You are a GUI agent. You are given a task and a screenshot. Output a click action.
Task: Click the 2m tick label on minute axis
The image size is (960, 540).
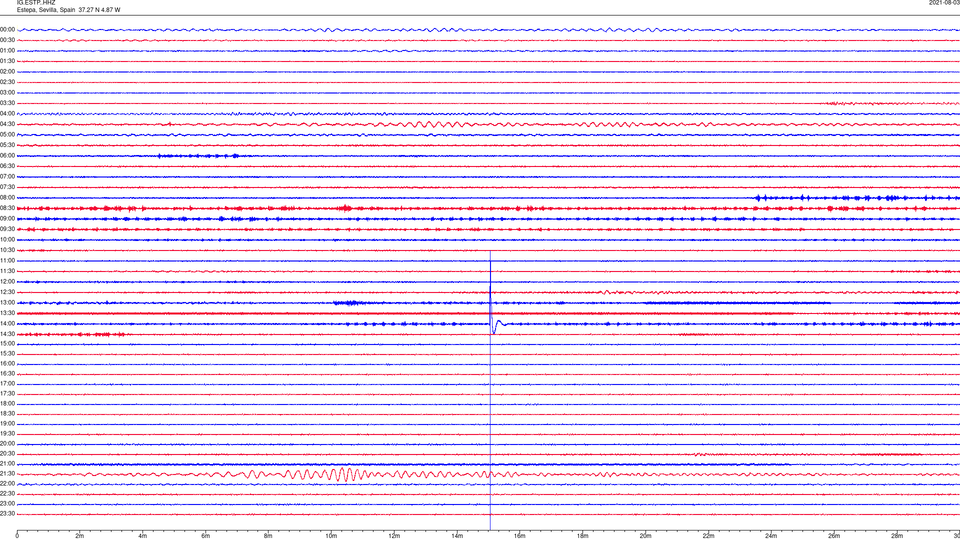[x=80, y=536]
